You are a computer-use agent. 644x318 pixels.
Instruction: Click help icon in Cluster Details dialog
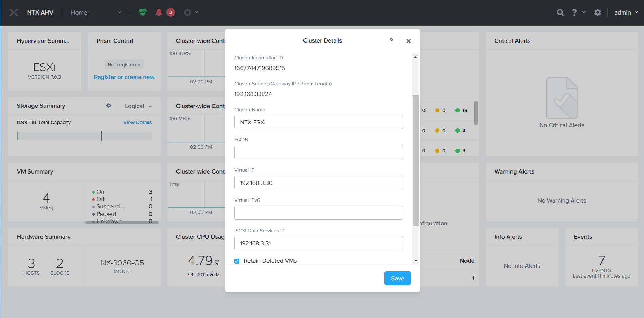click(391, 41)
